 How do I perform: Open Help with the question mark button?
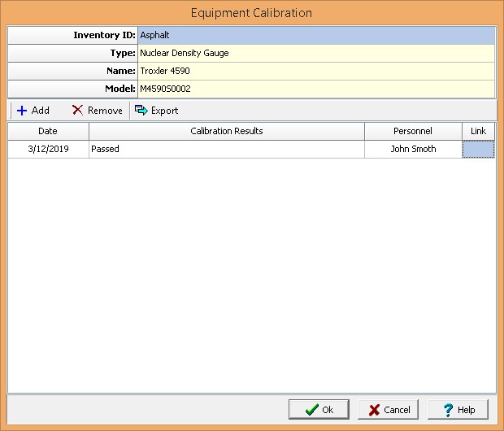tap(458, 409)
